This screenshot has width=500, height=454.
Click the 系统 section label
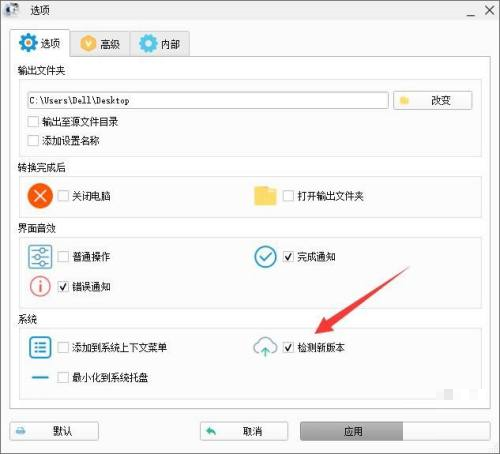(x=27, y=319)
